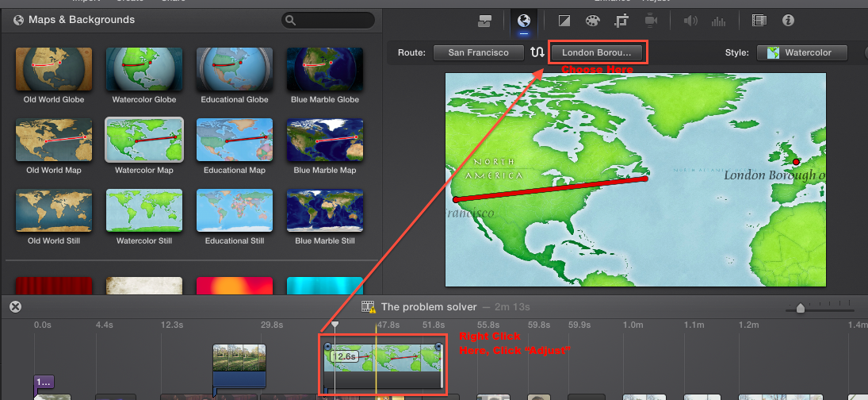The height and width of the screenshot is (400, 868).
Task: Click the 47.8s time ruler label
Action: [388, 325]
